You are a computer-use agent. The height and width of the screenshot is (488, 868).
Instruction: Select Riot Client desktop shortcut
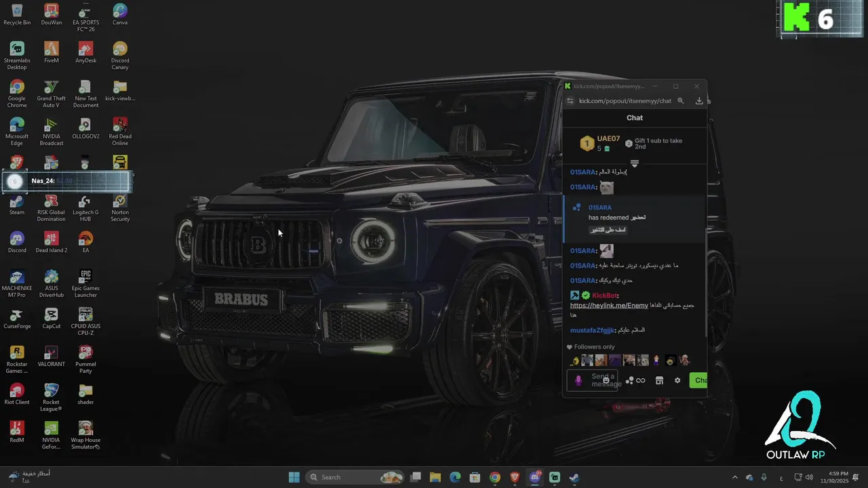17,394
